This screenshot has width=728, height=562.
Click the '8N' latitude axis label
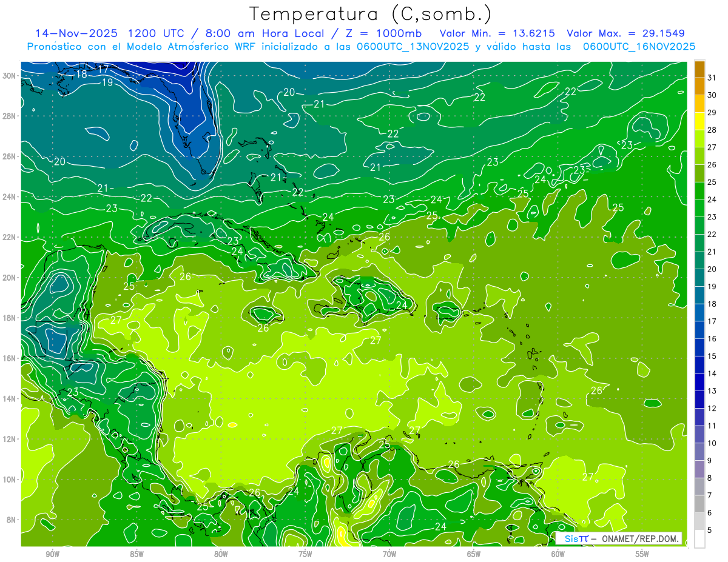pyautogui.click(x=12, y=520)
